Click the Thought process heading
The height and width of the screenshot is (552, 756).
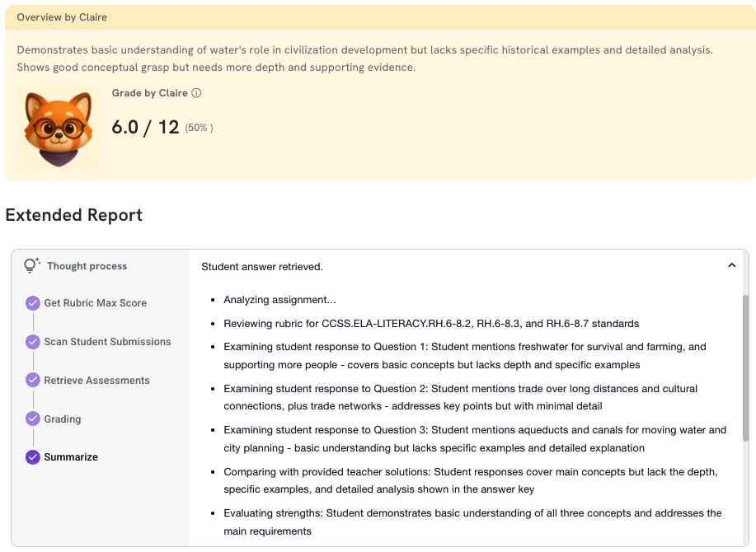click(x=87, y=266)
